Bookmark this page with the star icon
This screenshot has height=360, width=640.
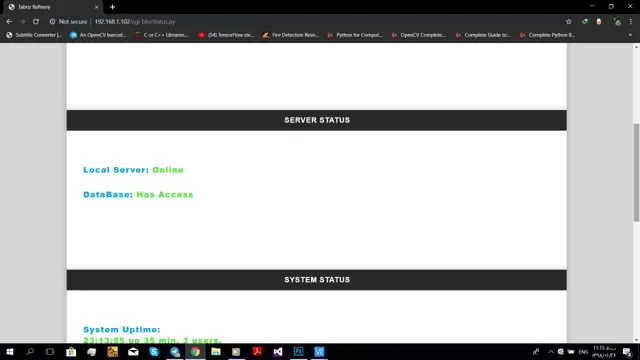click(569, 22)
